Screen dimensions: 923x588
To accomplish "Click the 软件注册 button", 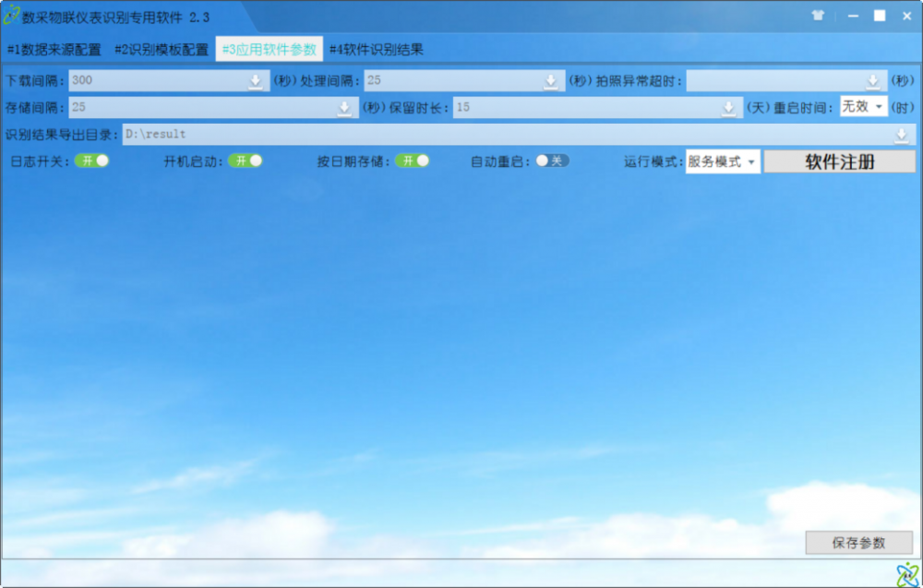I will click(839, 162).
